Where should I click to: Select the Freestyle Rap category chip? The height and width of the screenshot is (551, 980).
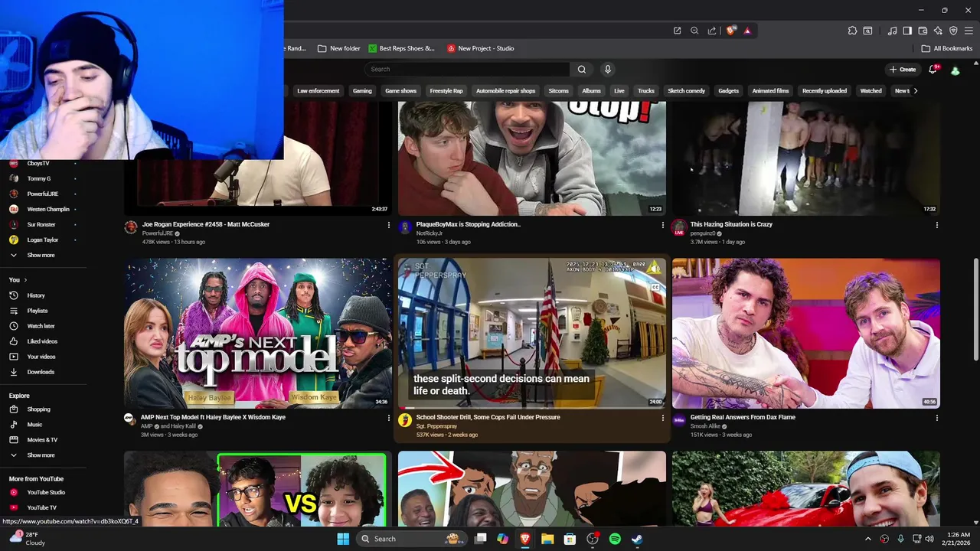[446, 91]
